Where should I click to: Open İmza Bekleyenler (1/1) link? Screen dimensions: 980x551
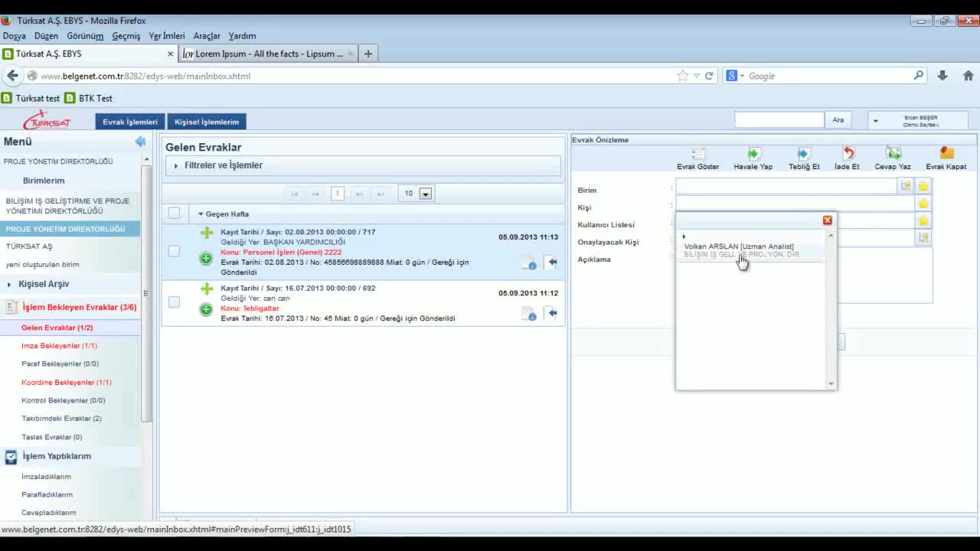click(59, 346)
